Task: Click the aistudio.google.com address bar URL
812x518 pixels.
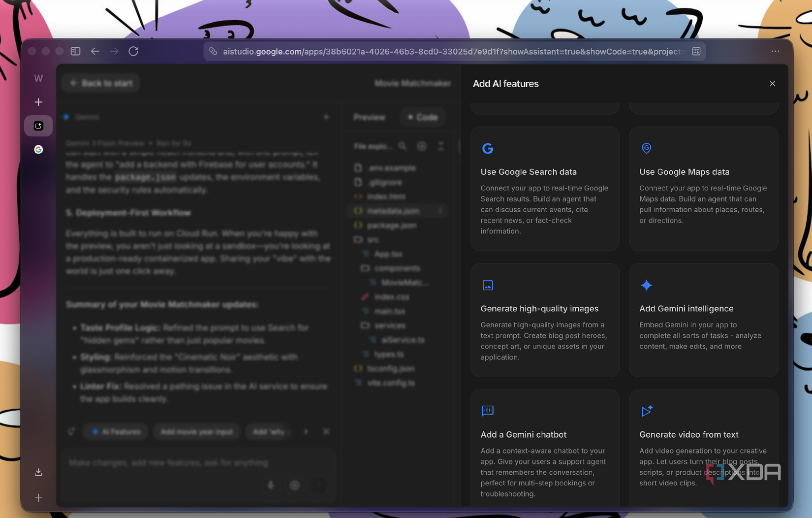Action: pos(453,51)
